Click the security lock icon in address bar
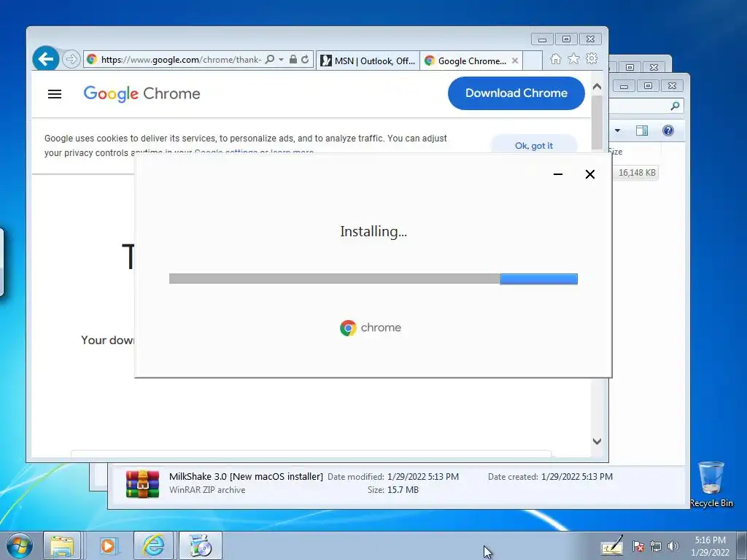The width and height of the screenshot is (747, 560). point(293,59)
